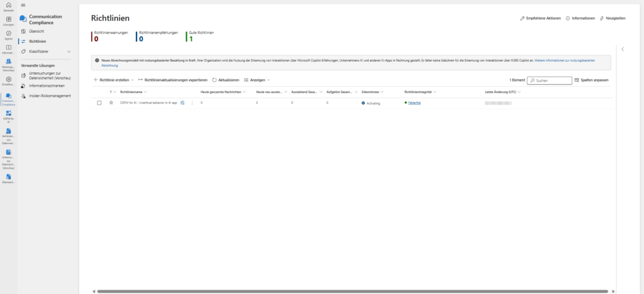Go to Übersicht in the navigation

coord(37,31)
